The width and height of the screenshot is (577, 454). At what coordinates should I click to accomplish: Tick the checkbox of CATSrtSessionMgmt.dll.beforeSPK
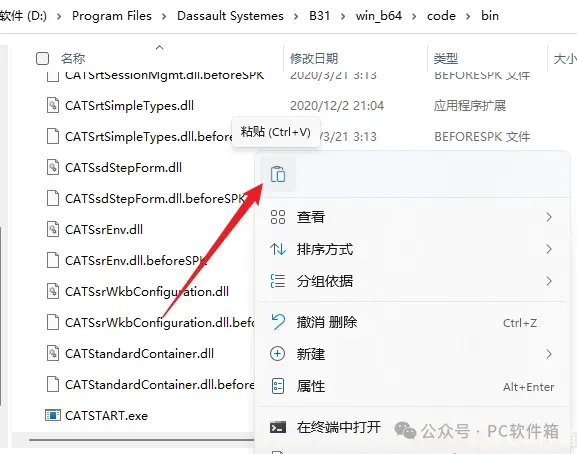[x=53, y=75]
